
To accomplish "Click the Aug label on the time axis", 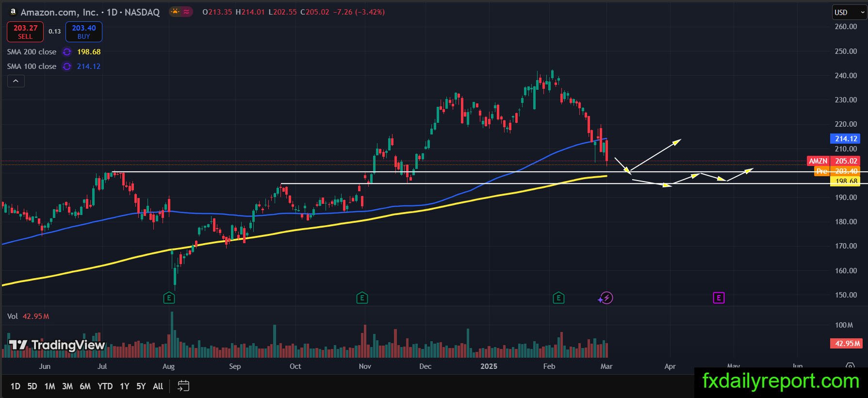I will pyautogui.click(x=168, y=366).
